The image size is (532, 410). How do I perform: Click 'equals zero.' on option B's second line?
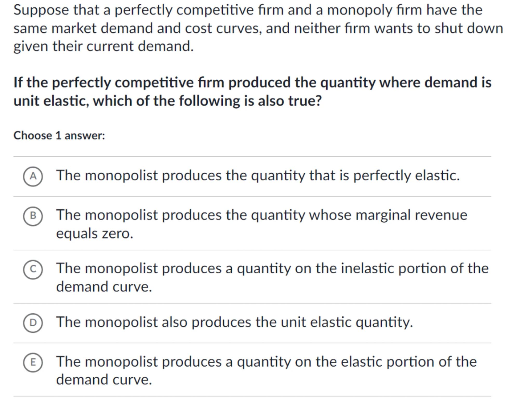pos(95,234)
